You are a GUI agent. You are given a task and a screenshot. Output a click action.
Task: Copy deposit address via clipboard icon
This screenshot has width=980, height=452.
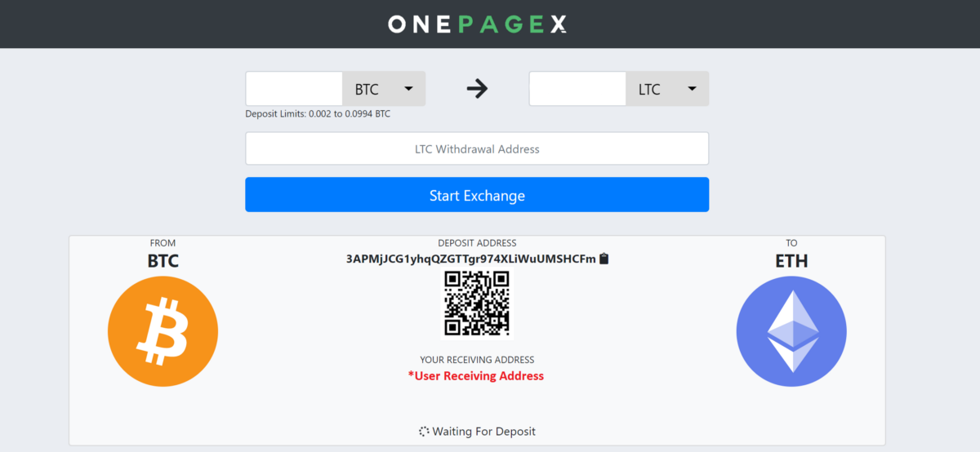(x=604, y=259)
